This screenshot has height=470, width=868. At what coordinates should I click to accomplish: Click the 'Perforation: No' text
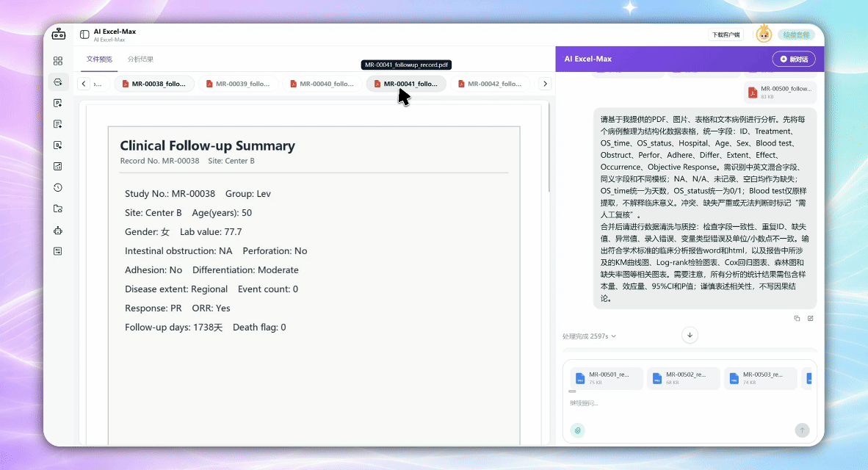coord(275,250)
